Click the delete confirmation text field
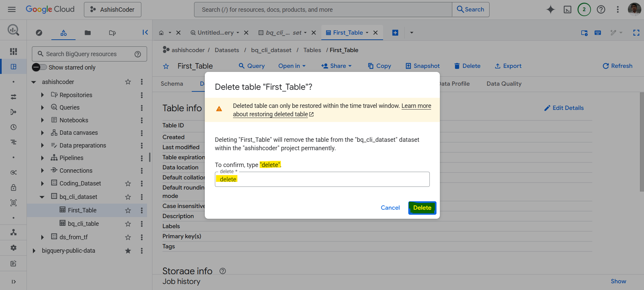The image size is (644, 290). point(322,179)
